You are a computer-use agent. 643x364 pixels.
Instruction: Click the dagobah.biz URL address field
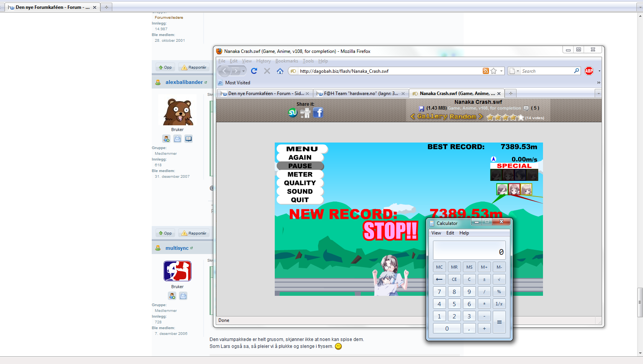[x=390, y=71]
